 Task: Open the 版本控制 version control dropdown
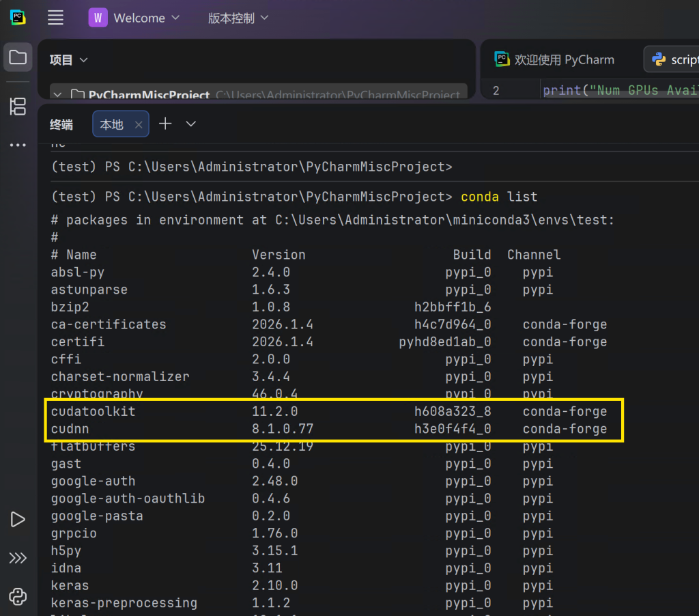(x=238, y=18)
